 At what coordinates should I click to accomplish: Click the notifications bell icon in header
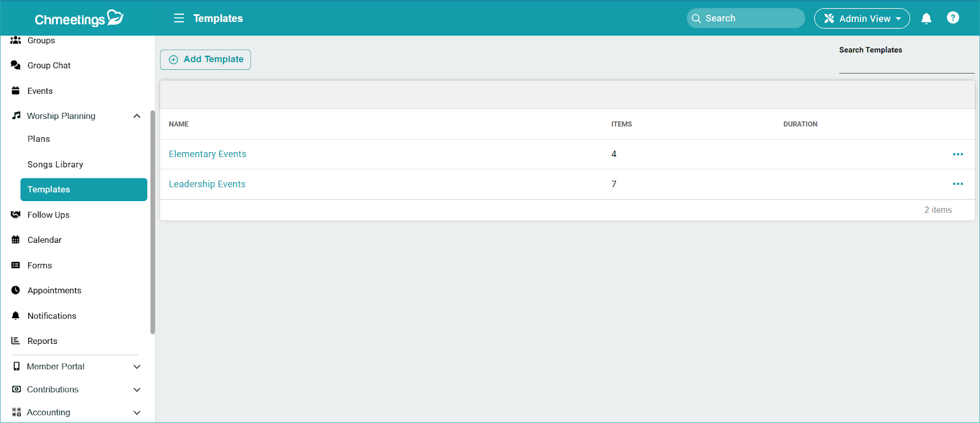(x=926, y=18)
